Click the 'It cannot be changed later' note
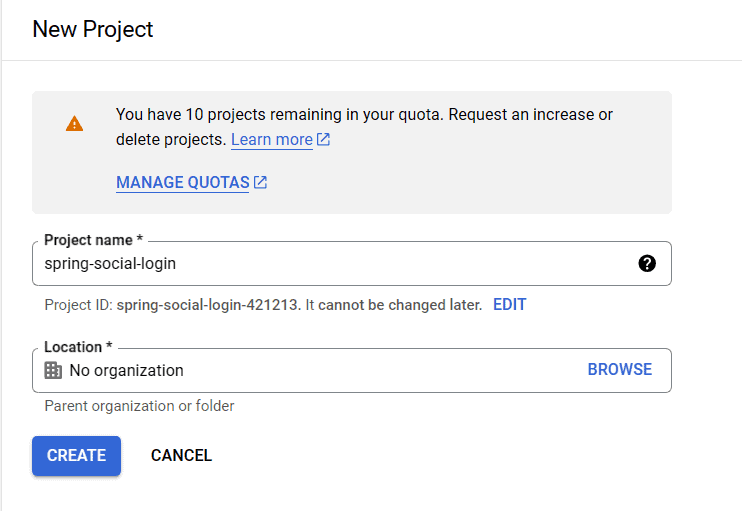The height and width of the screenshot is (511, 742). click(394, 304)
